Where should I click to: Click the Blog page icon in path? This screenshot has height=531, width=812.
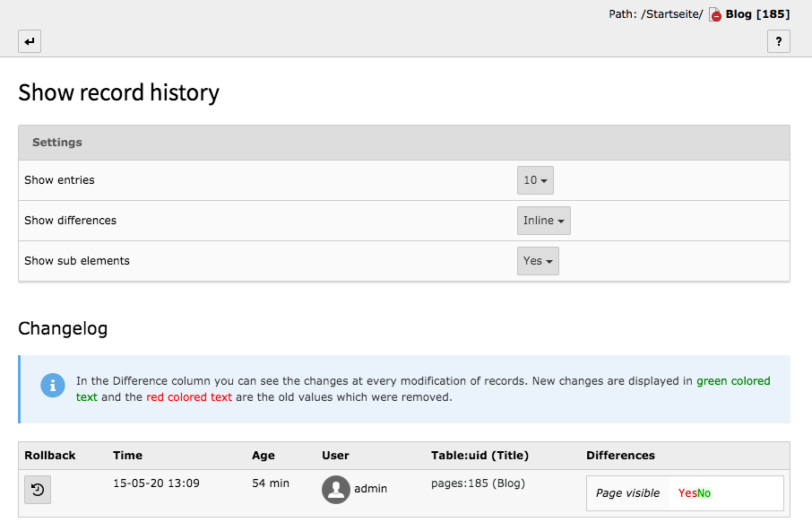pos(715,14)
